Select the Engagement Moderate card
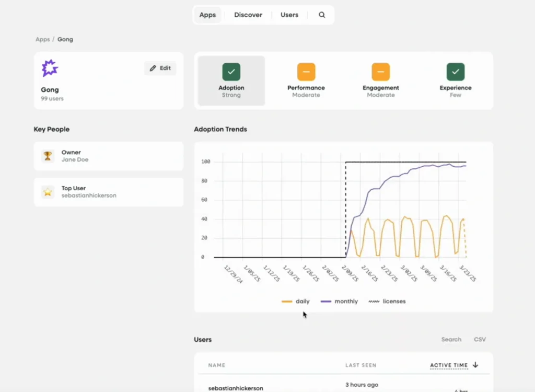Screen dimensions: 535x392 point(381,81)
